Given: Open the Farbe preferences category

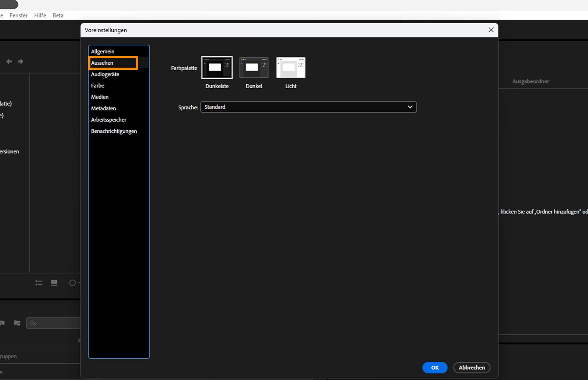Looking at the screenshot, I should point(98,86).
